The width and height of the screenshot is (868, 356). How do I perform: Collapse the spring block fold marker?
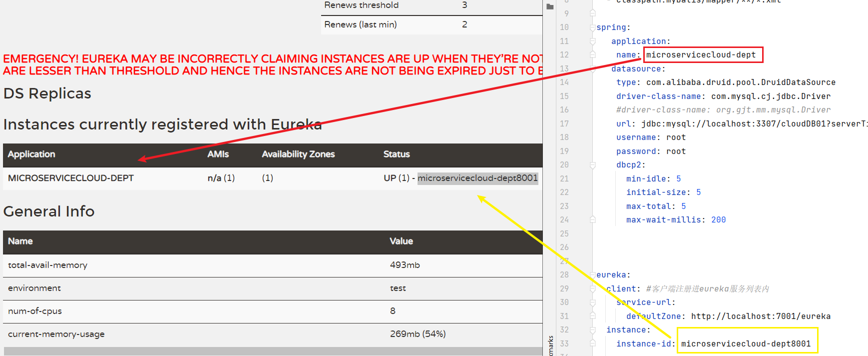click(x=592, y=27)
